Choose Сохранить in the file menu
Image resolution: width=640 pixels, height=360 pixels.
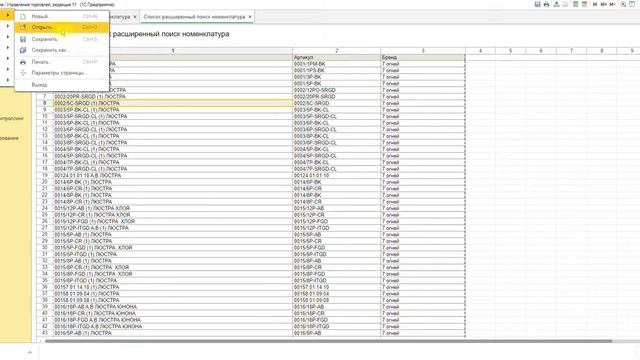pyautogui.click(x=62, y=39)
